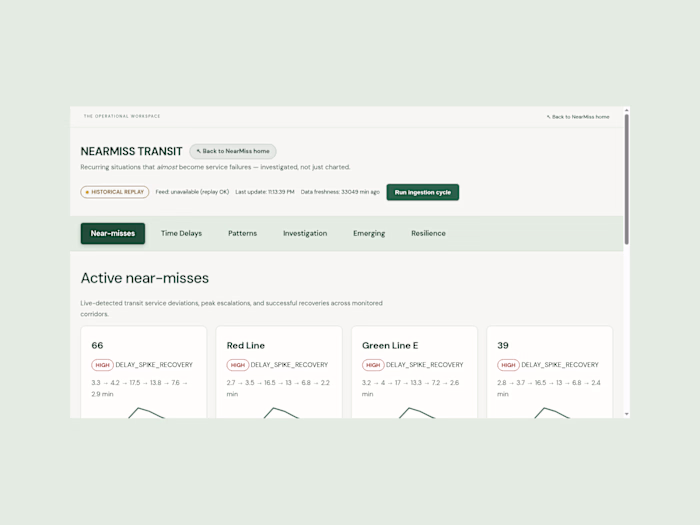Click HIGH badge on the 39 card
The image size is (700, 525).
[508, 365]
